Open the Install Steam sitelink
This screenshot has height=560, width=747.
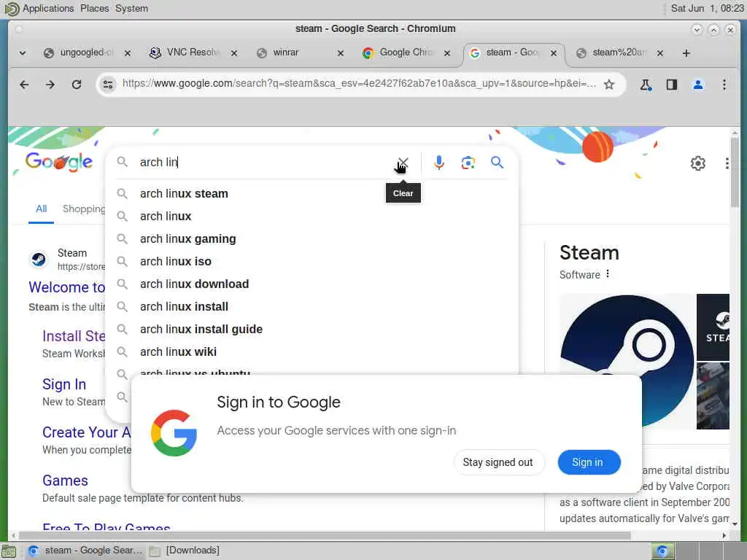pyautogui.click(x=74, y=336)
